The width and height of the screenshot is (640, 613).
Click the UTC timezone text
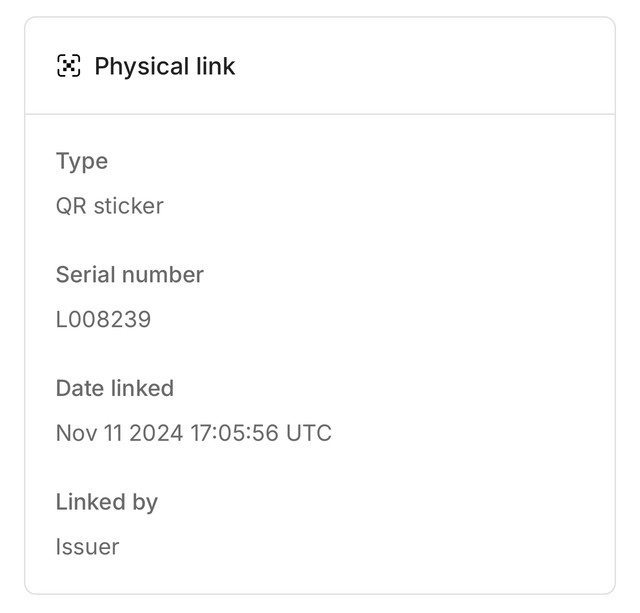click(309, 433)
